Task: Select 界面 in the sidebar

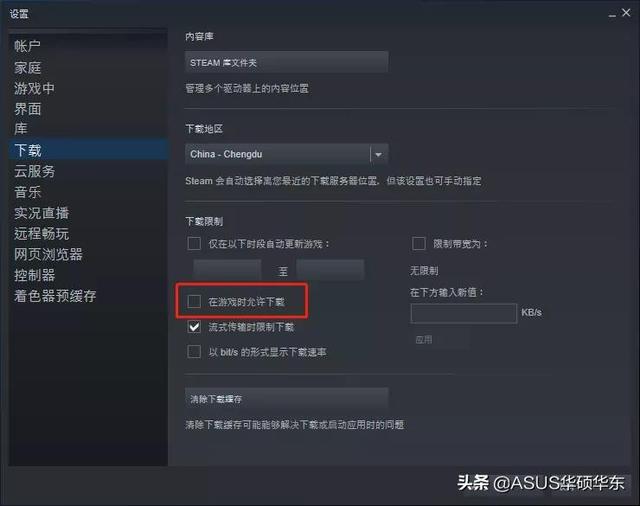Action: (28, 109)
